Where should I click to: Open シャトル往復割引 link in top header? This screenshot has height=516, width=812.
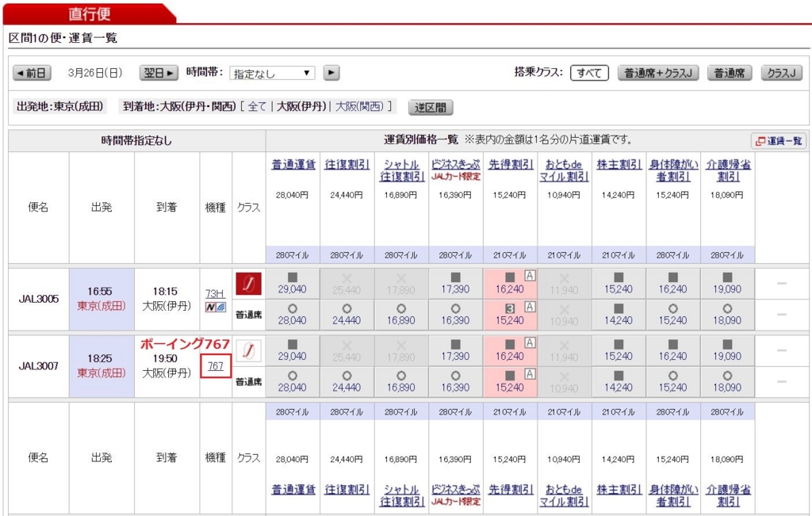(401, 170)
